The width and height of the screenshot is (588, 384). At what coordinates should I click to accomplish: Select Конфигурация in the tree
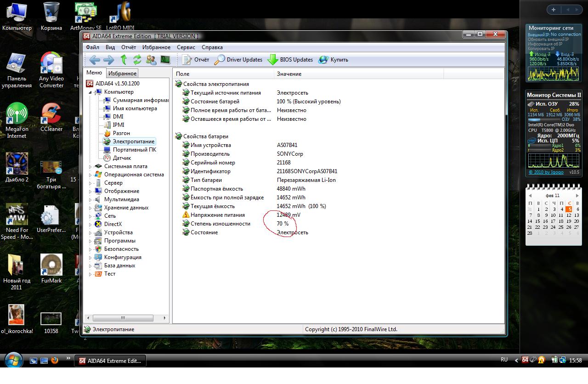pos(123,257)
